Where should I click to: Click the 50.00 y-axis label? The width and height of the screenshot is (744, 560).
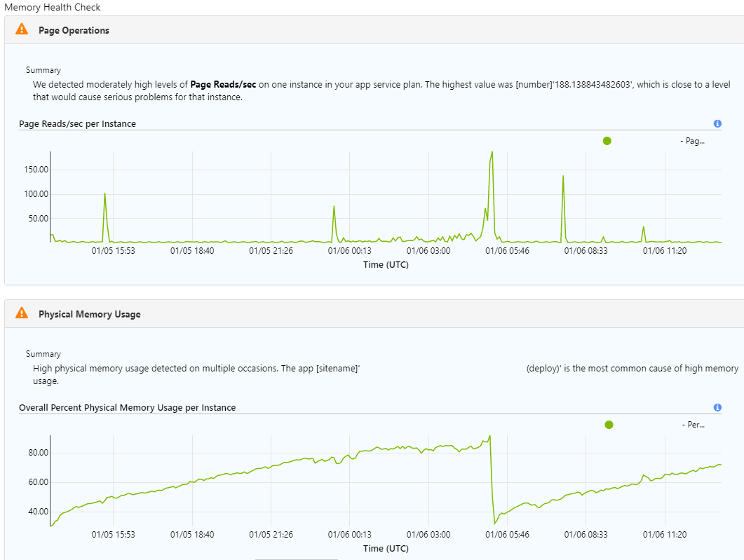tap(38, 219)
